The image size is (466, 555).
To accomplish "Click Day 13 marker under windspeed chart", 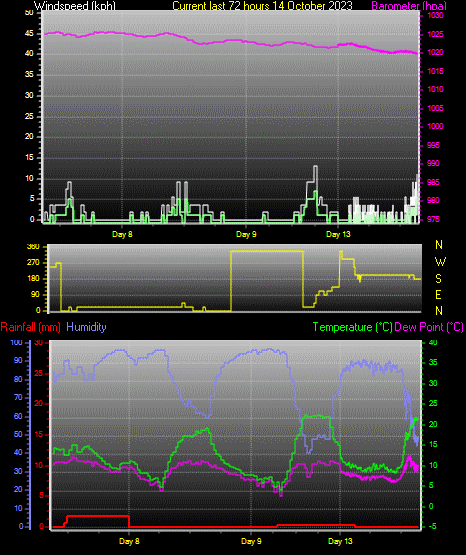I will tap(338, 234).
